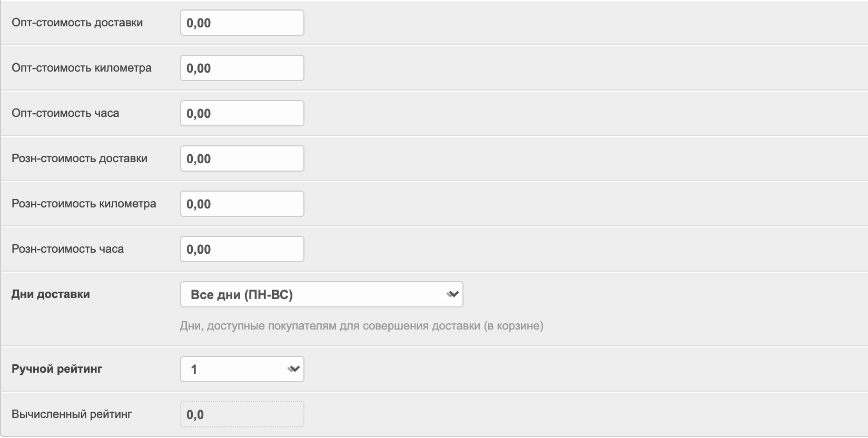Click the Вычисленный рейтинг read-only field
This screenshot has width=868, height=438.
tap(242, 415)
